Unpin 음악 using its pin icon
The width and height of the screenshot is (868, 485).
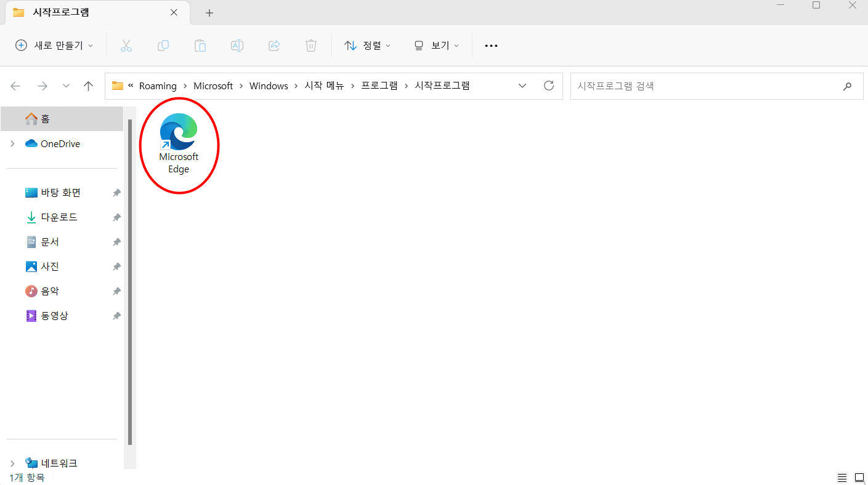pyautogui.click(x=116, y=291)
